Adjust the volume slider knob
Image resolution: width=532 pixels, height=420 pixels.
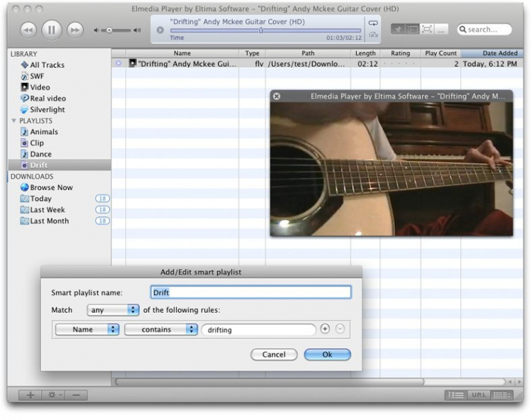click(109, 31)
